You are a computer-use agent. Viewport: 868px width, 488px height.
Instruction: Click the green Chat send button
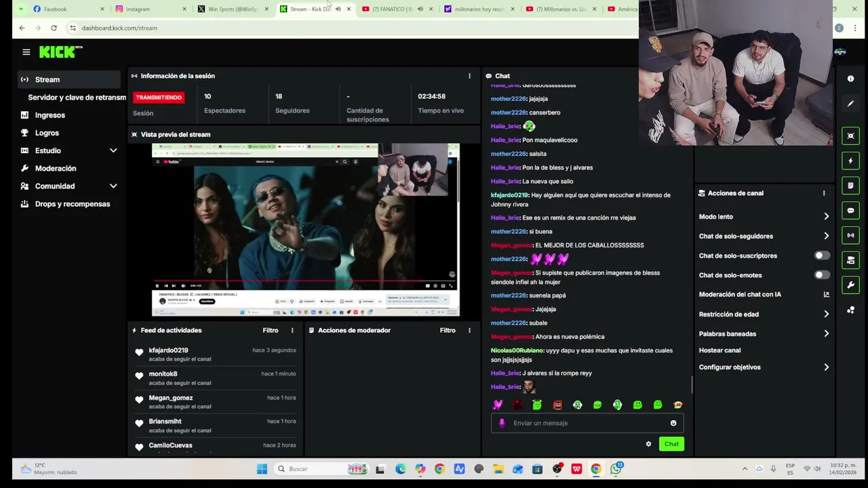(x=671, y=444)
